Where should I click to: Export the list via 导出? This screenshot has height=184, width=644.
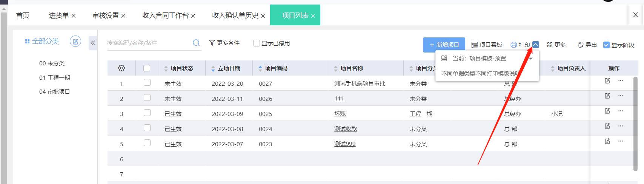(587, 45)
